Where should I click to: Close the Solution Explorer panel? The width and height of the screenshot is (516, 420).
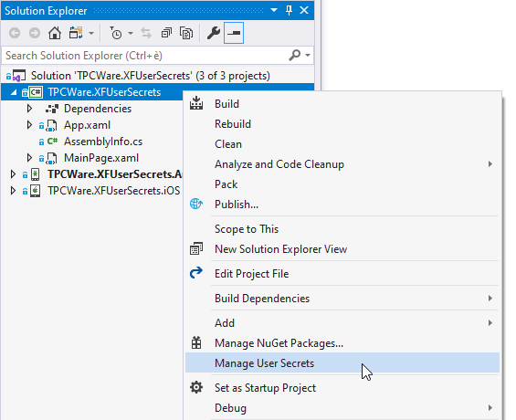[304, 10]
